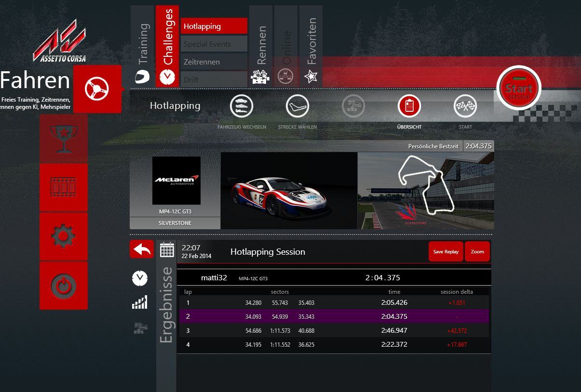Click the Start Engine button
The image size is (581, 392).
[519, 88]
